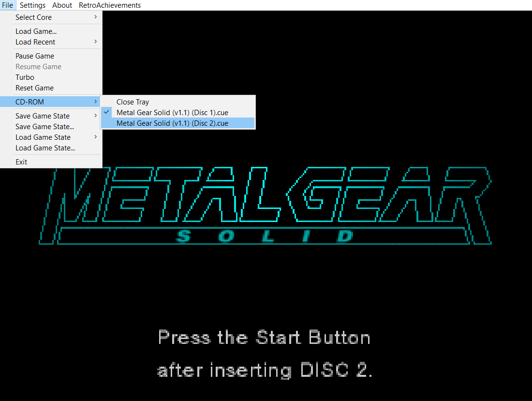Pause the running game
This screenshot has width=532, height=401.
coord(34,56)
